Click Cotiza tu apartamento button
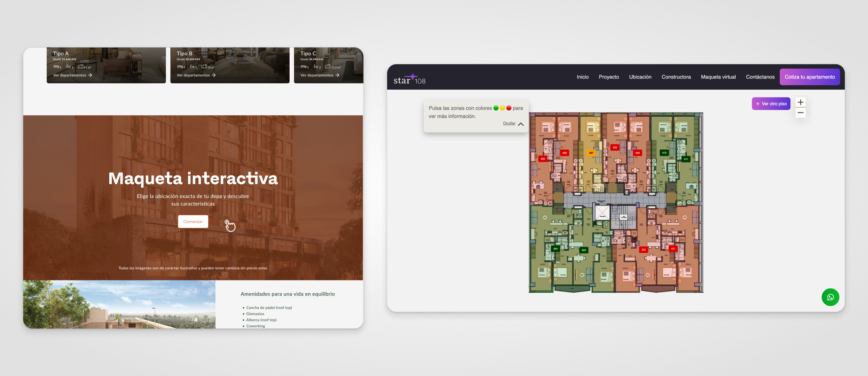 [809, 77]
